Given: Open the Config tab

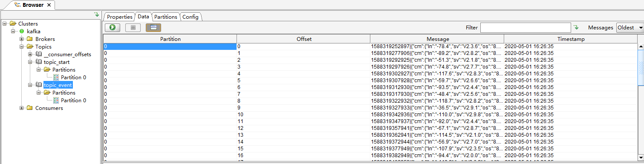Looking at the screenshot, I should tap(191, 17).
